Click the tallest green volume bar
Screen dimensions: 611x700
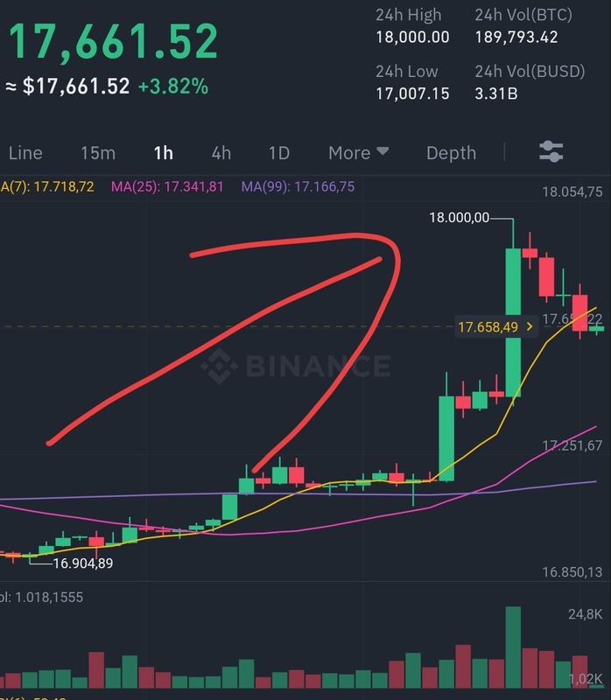coord(513,647)
